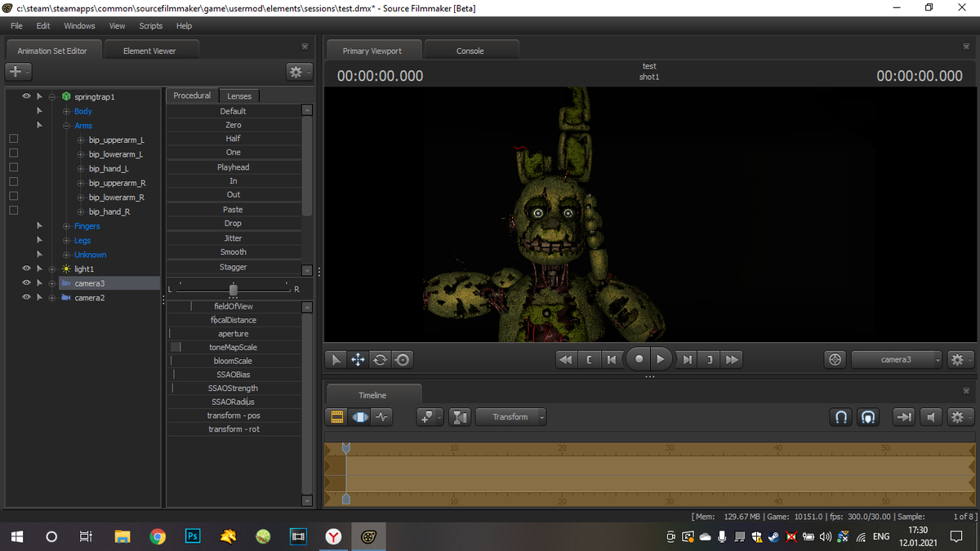The height and width of the screenshot is (551, 980).
Task: Open the Clip Editor filmstrip icon
Action: pyautogui.click(x=336, y=416)
